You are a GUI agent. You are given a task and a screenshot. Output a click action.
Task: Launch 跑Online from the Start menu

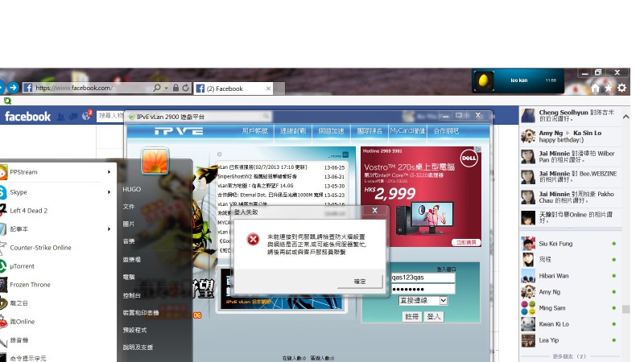point(23,321)
